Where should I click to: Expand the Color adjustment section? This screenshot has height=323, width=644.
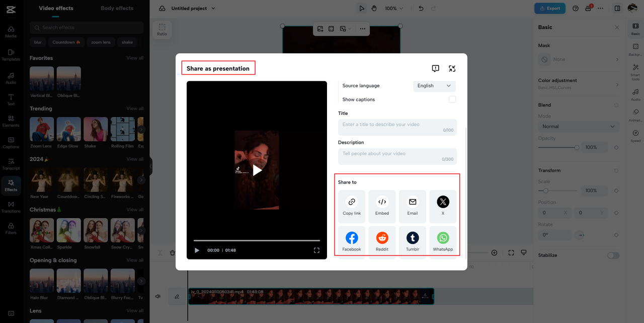(x=579, y=84)
